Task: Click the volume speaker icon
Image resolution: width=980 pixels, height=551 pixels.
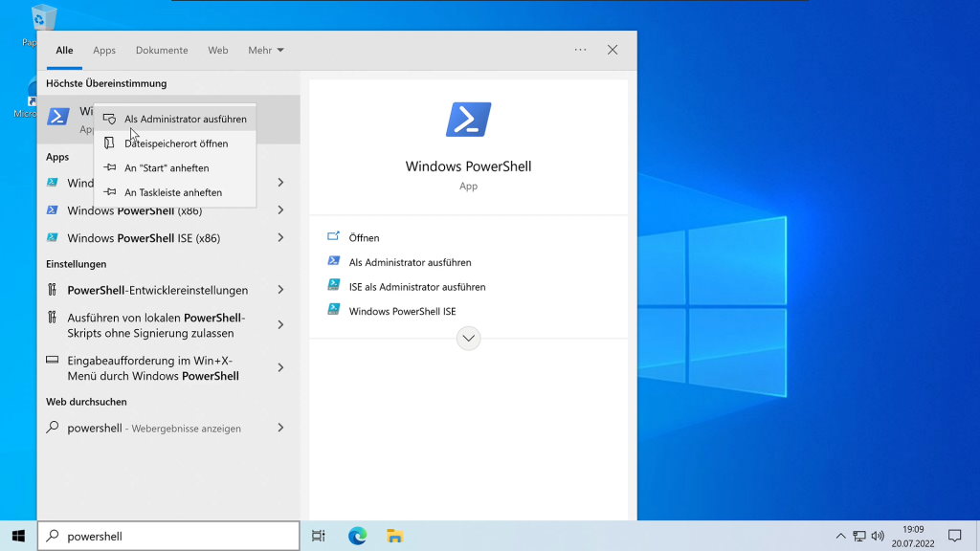Action: (x=878, y=536)
